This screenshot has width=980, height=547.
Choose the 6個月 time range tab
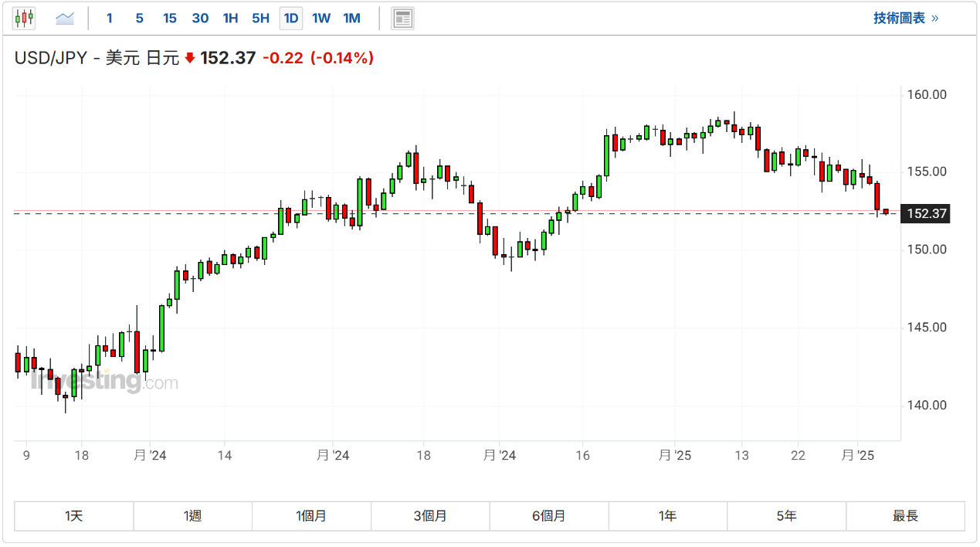click(x=549, y=516)
